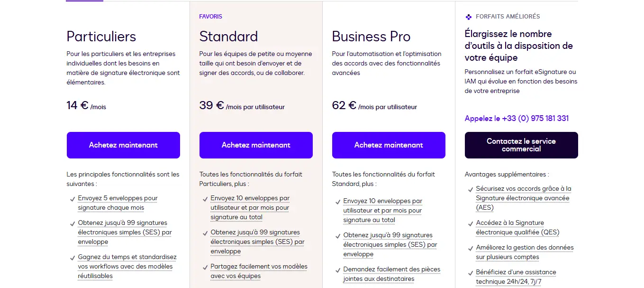
Task: Open "Obtenez jusqu'à 99 signatures" link under Business Pro
Action: point(388,235)
